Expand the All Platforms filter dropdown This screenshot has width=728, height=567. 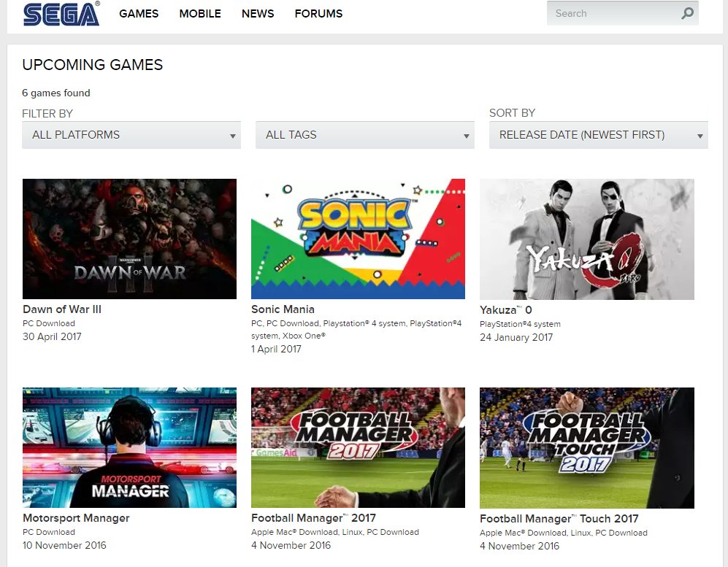point(131,135)
